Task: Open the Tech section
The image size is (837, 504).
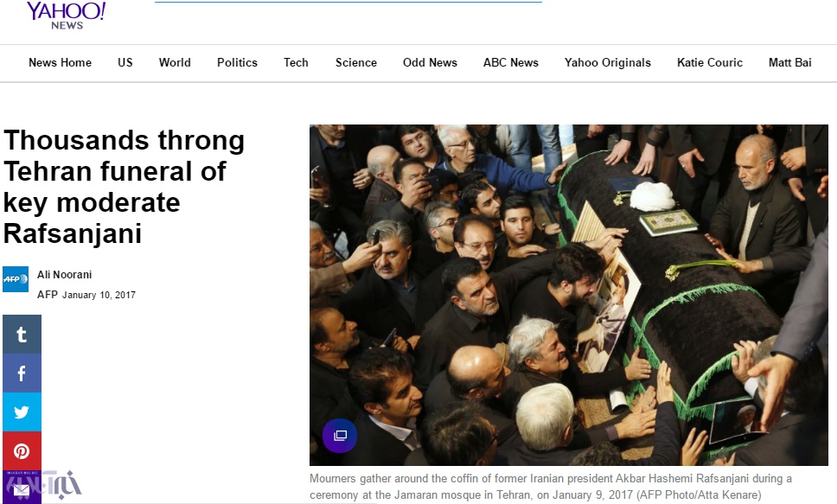Action: 296,62
